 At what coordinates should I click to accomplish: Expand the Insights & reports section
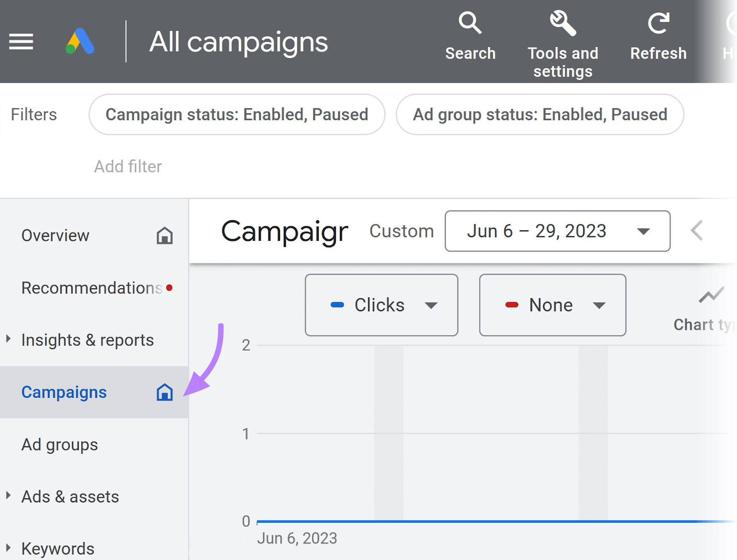[x=7, y=339]
